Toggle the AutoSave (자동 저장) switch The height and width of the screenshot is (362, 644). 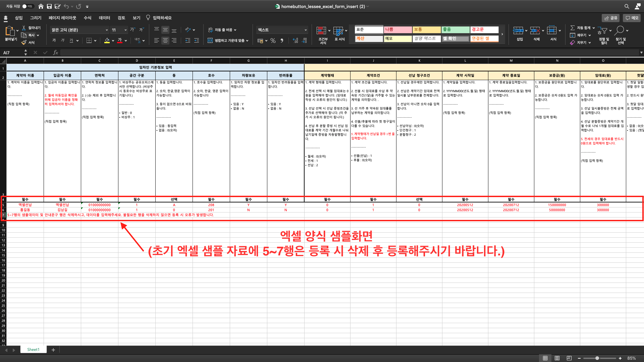pos(28,6)
